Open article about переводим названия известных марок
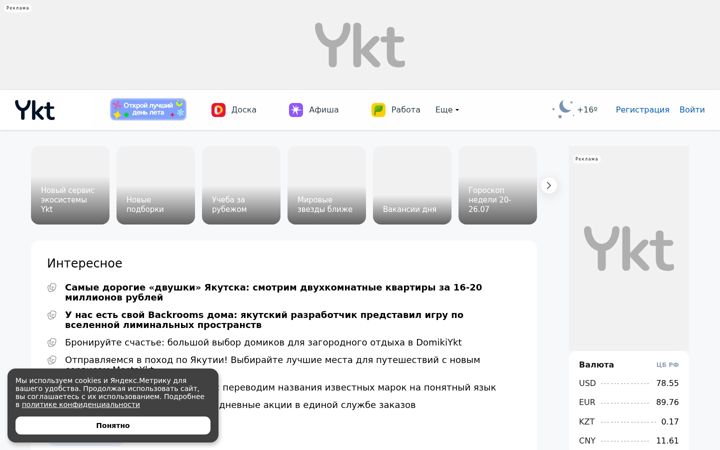The image size is (720, 450). (x=359, y=388)
